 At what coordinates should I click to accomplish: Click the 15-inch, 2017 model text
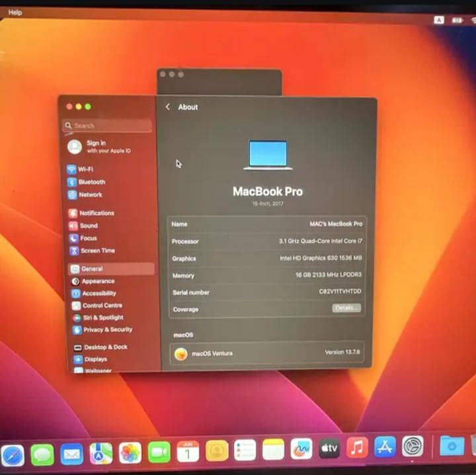click(x=268, y=204)
